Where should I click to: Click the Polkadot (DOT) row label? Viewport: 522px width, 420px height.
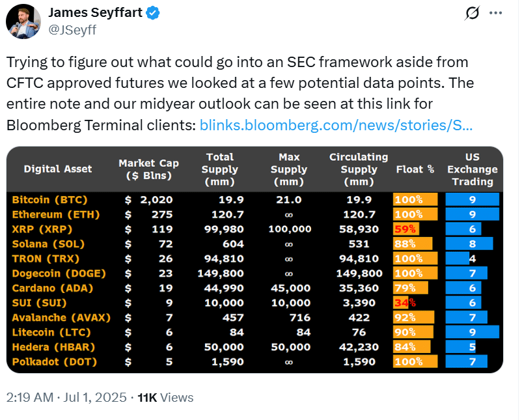click(x=54, y=361)
